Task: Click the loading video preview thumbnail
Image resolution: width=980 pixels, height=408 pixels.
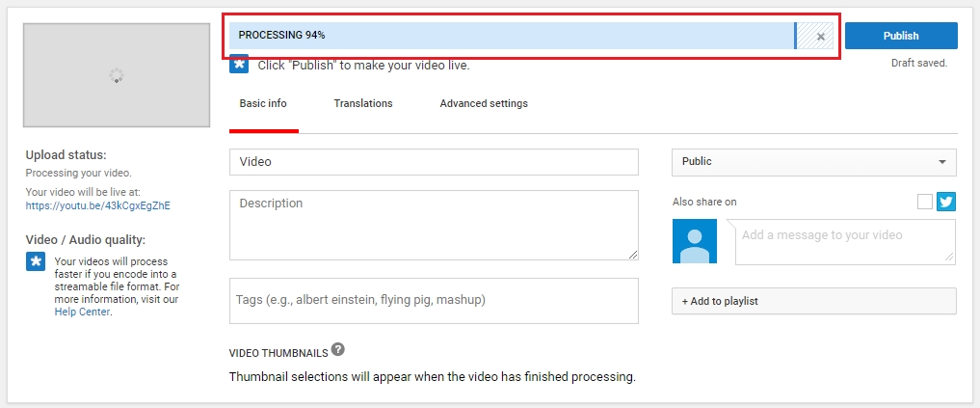Action: (x=117, y=75)
